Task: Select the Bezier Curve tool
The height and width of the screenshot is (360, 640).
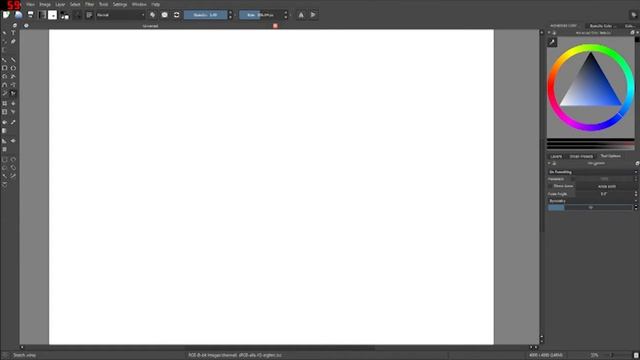Action: tap(4, 85)
